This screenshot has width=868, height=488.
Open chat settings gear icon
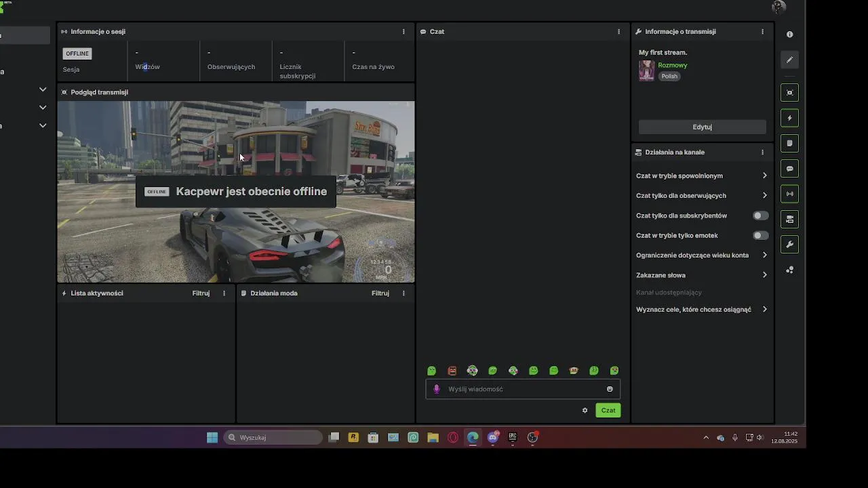(x=585, y=410)
